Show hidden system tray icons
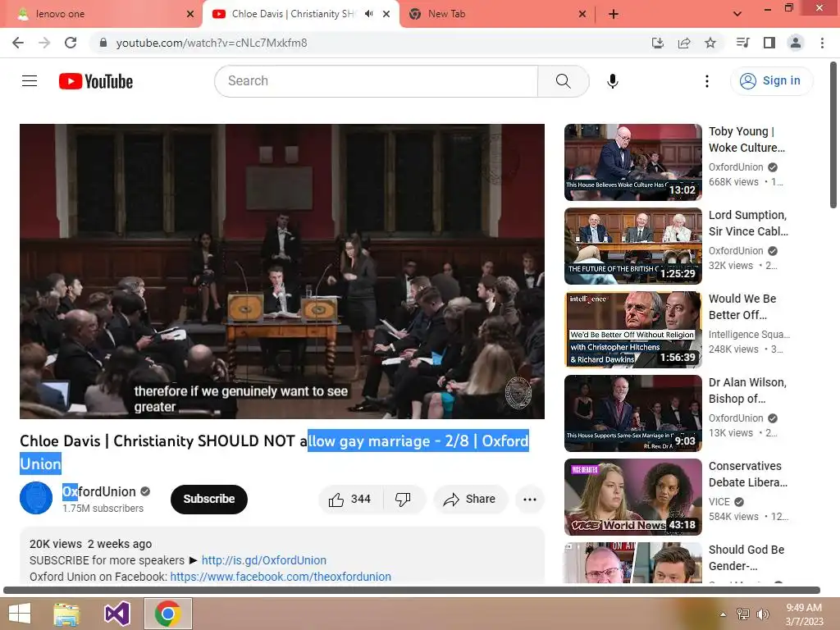 (723, 614)
